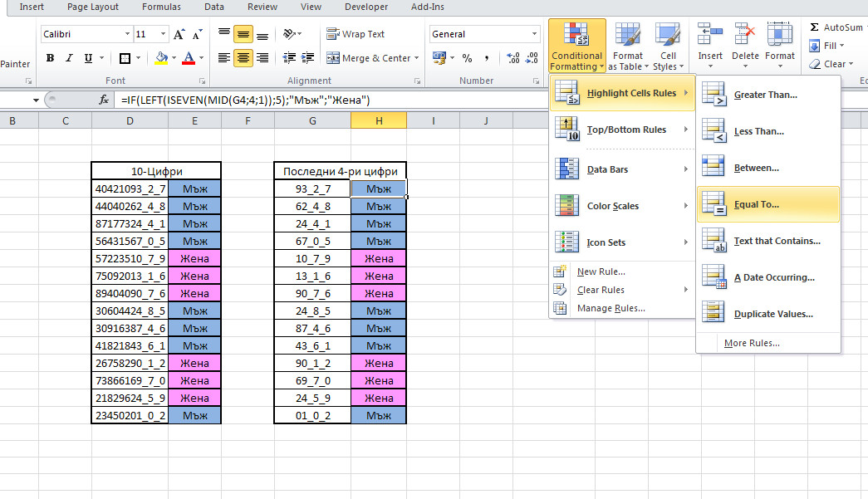Open Top/Bottom Rules submenu
This screenshot has height=499, width=868.
(622, 130)
